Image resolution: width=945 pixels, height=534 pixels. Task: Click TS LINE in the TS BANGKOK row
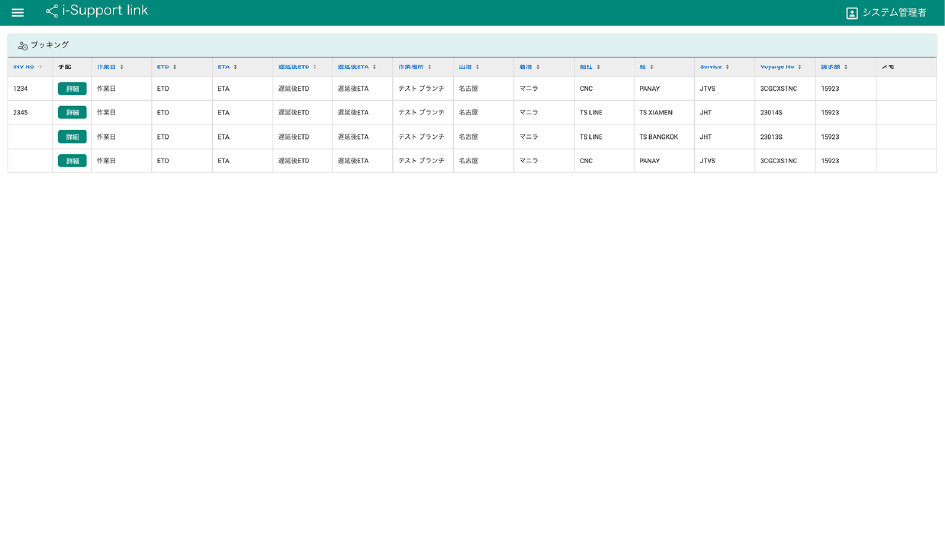click(591, 137)
